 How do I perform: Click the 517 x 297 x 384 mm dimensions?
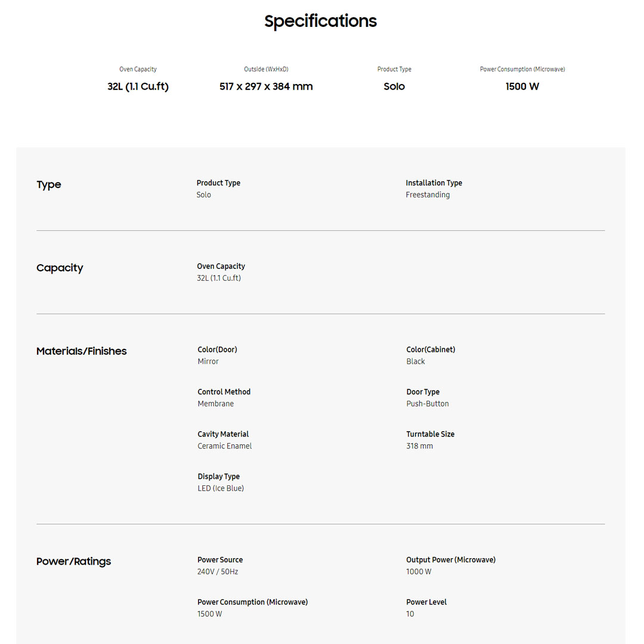click(266, 86)
